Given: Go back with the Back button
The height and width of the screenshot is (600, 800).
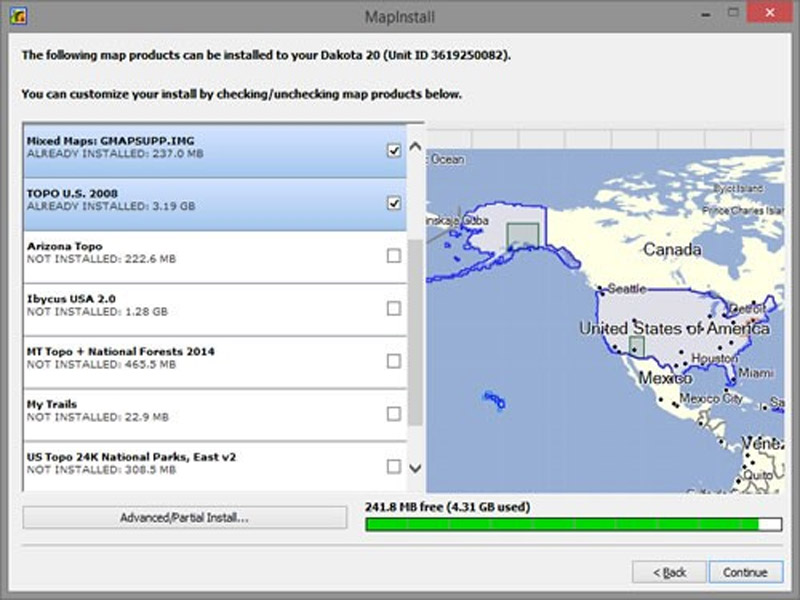Looking at the screenshot, I should coord(669,572).
